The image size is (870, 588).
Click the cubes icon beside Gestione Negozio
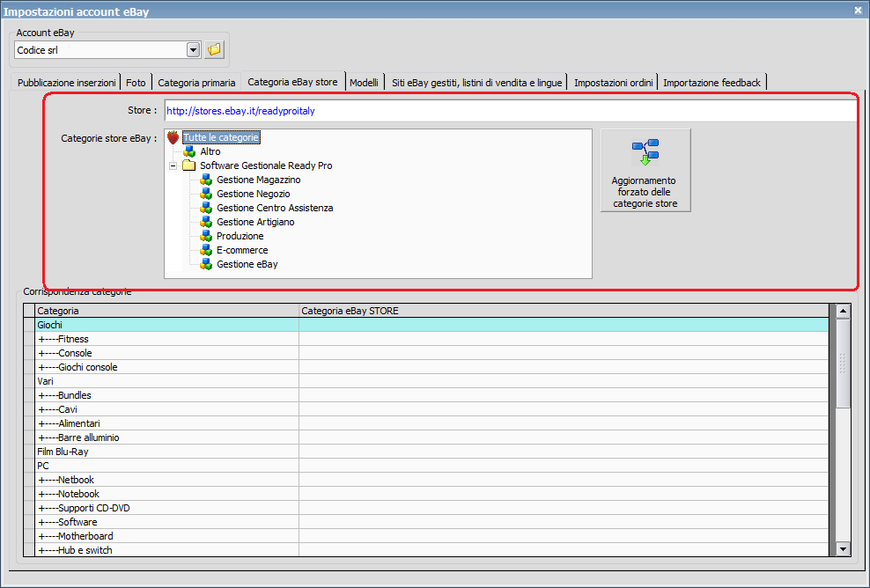click(x=206, y=194)
